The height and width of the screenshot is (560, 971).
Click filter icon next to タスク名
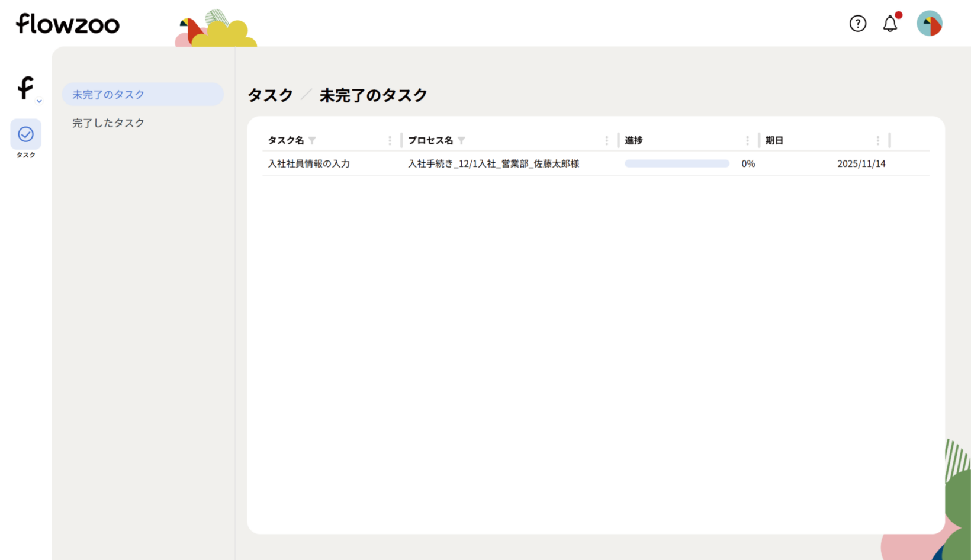click(312, 140)
